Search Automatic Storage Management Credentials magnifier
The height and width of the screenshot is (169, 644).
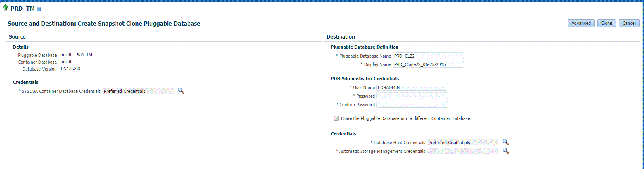tap(505, 151)
